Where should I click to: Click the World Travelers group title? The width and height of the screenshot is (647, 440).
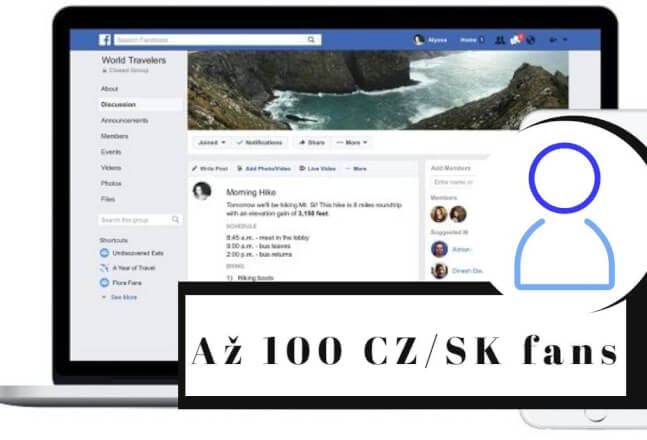coord(134,60)
